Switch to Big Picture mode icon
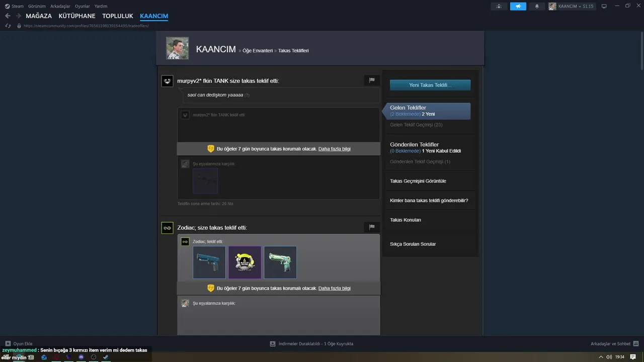The width and height of the screenshot is (644, 362). point(604,7)
